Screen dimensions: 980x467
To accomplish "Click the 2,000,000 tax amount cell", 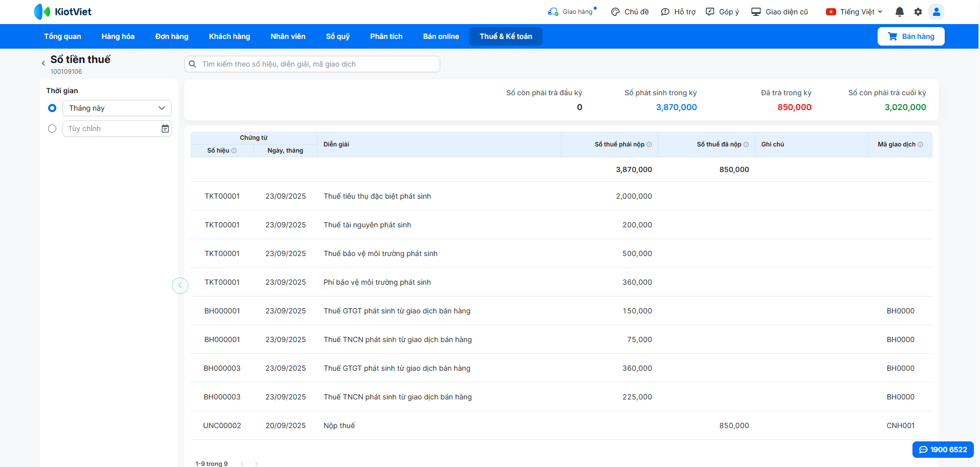I will tap(634, 196).
